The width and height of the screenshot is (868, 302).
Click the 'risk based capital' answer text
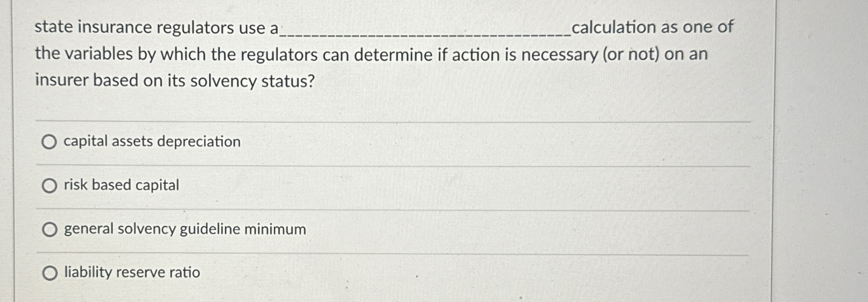(121, 185)
